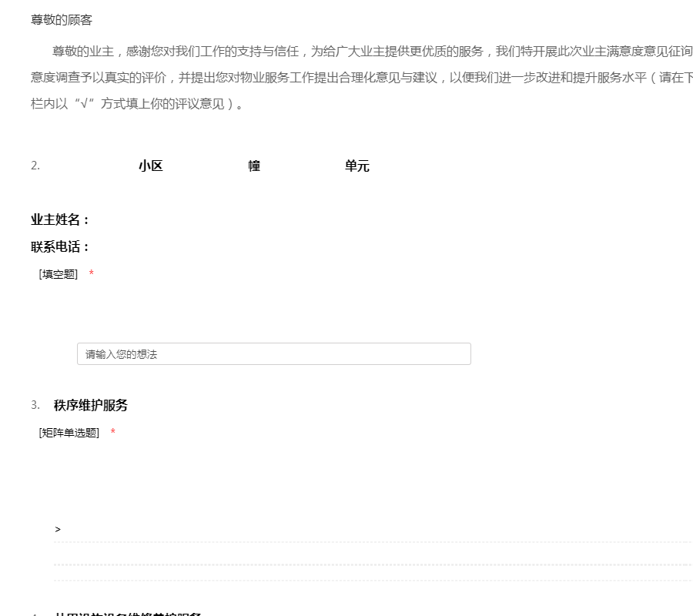Click the '幢' label in question 2

pyautogui.click(x=254, y=166)
